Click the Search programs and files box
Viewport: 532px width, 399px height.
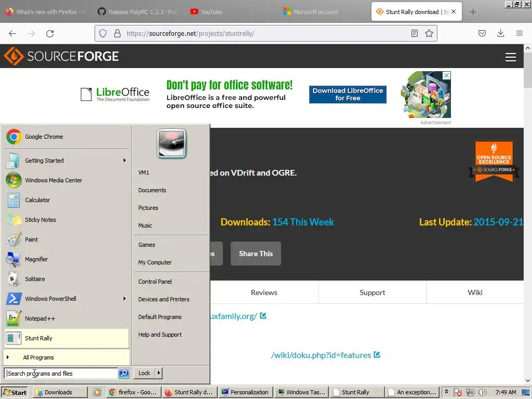[x=61, y=373]
